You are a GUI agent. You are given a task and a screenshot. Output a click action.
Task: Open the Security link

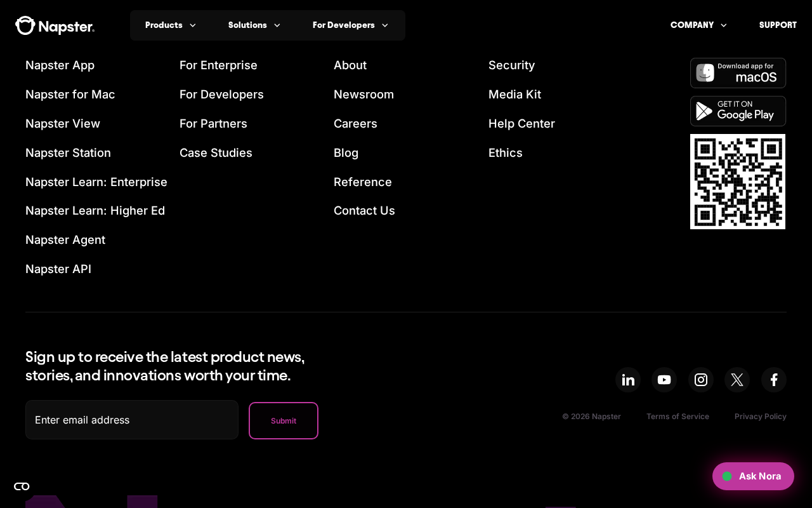click(511, 65)
